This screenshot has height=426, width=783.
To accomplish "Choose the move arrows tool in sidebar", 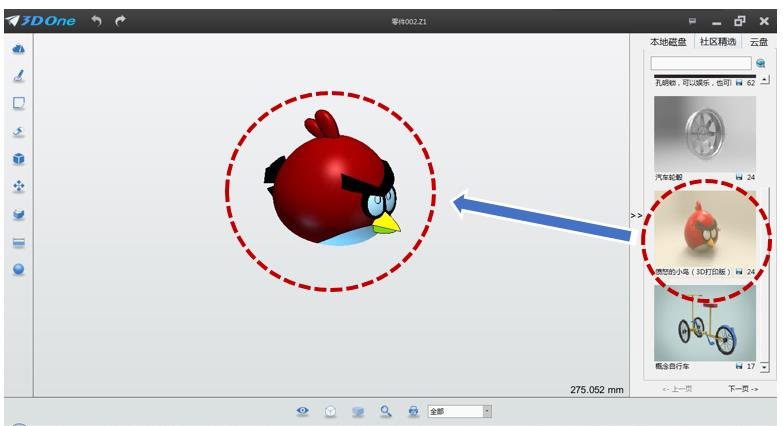I will pos(18,186).
